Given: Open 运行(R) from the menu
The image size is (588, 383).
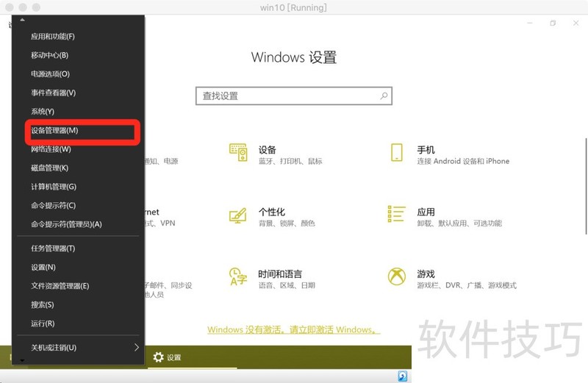Looking at the screenshot, I should 78,323.
